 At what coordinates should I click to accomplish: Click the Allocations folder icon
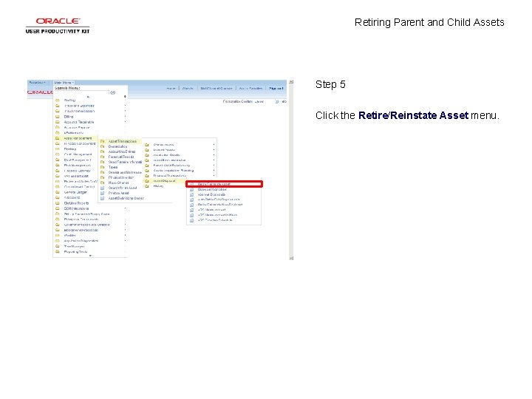pos(58,197)
